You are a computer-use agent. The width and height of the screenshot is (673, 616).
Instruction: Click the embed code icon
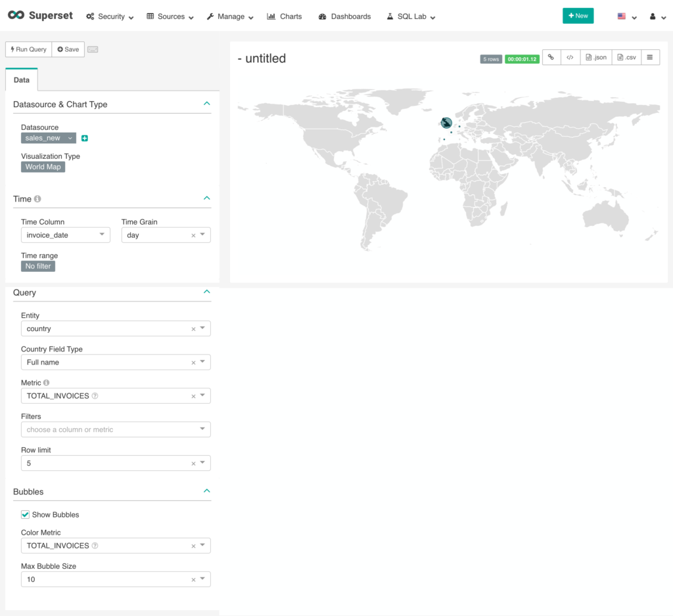(x=570, y=57)
